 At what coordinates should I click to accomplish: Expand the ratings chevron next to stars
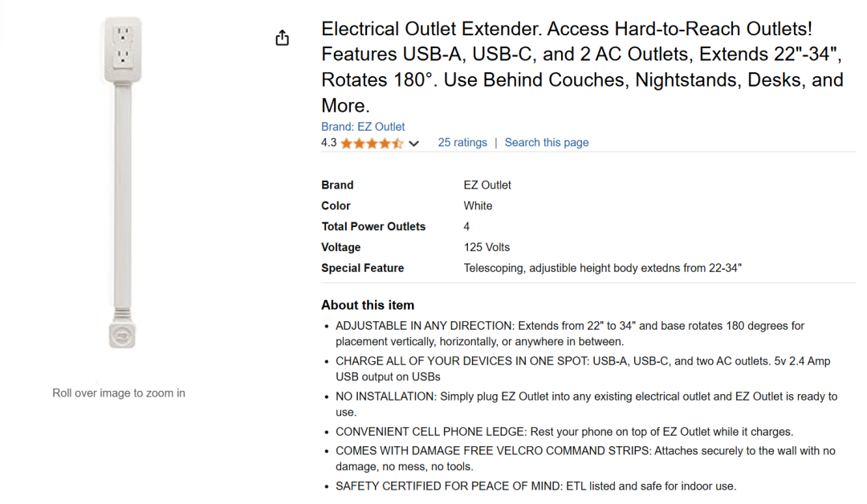pos(414,144)
